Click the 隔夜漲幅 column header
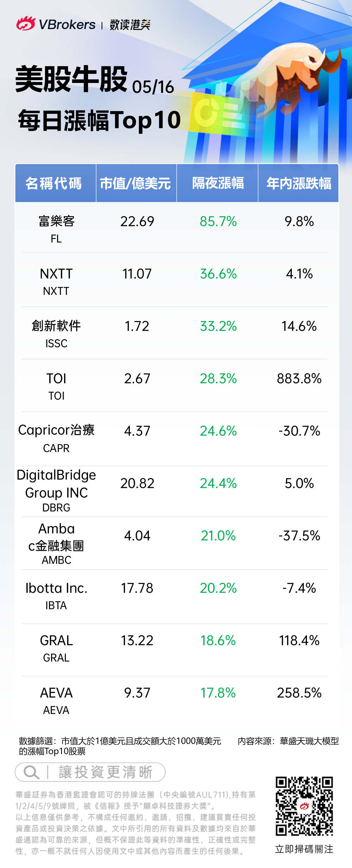Screen dimensions: 352x868 pos(218,184)
